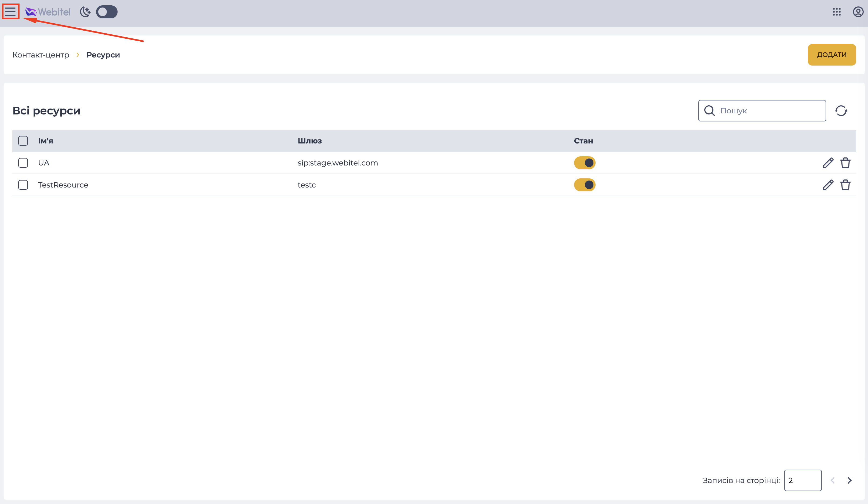Click the ДОДАТИ button
The width and height of the screenshot is (868, 504).
[832, 55]
